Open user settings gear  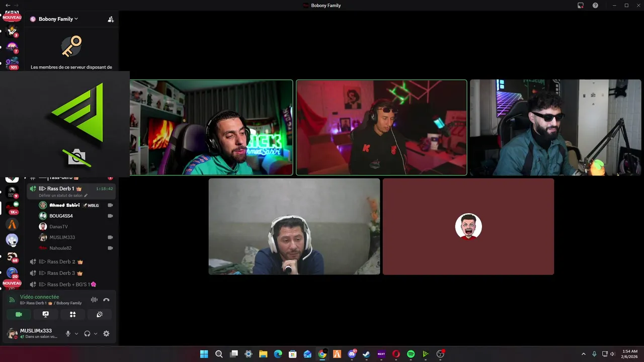[106, 333]
